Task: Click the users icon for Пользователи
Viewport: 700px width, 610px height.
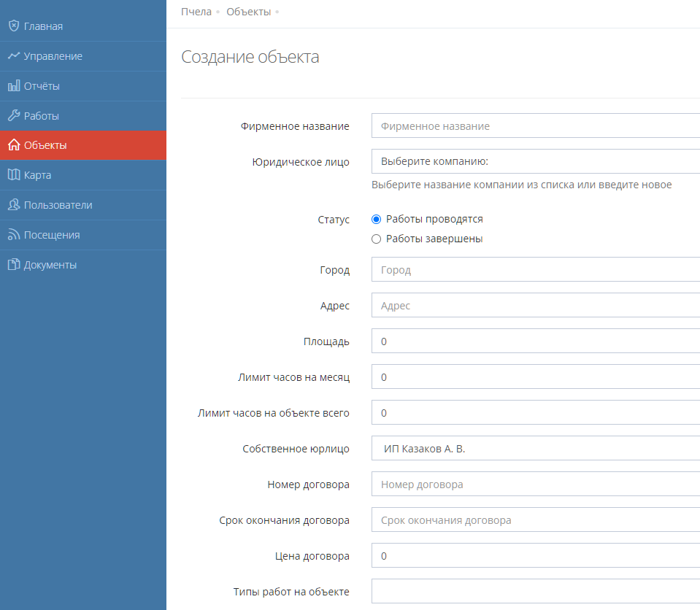Action: pos(13,205)
